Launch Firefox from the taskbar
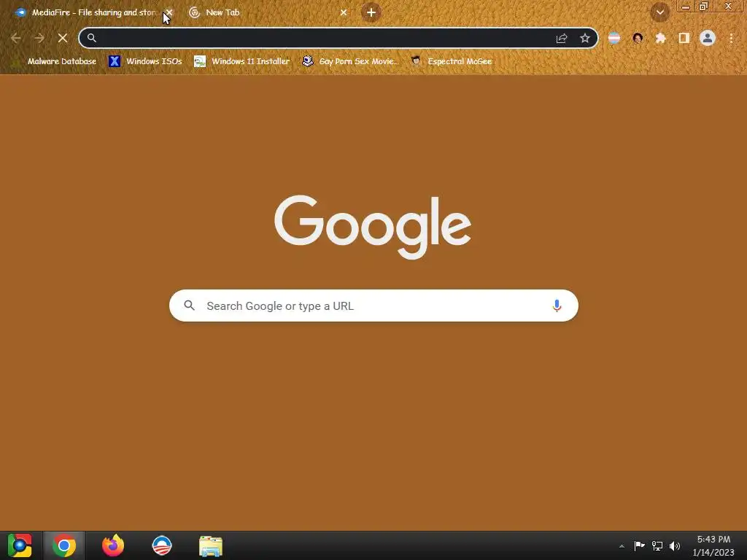 pyautogui.click(x=113, y=545)
